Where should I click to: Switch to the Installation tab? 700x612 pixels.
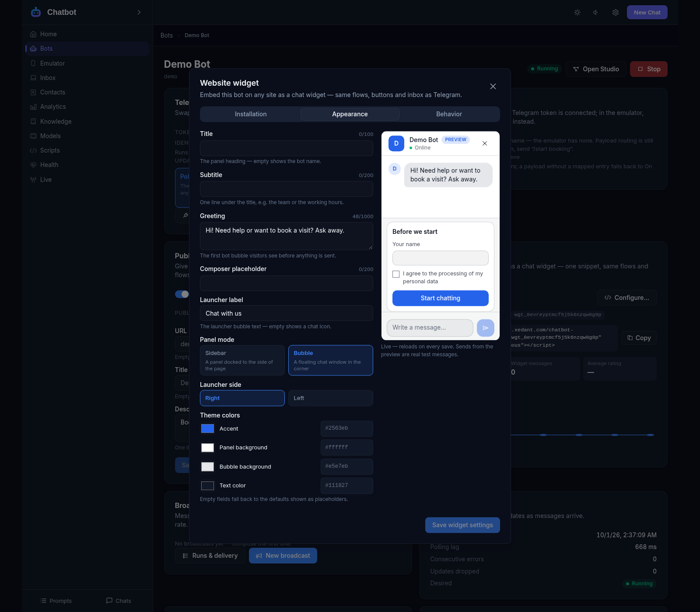point(251,114)
